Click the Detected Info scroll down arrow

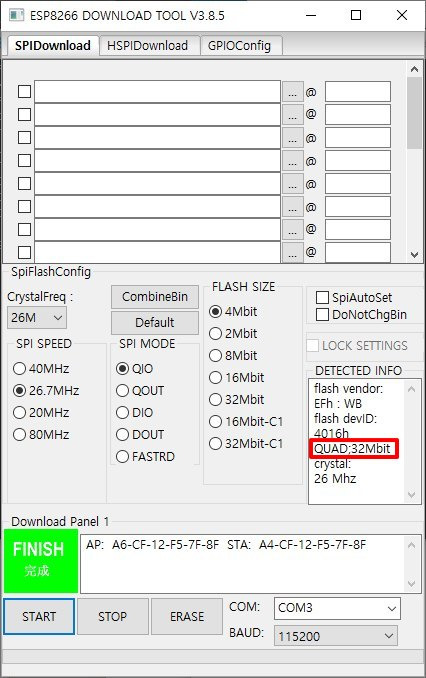pos(412,494)
